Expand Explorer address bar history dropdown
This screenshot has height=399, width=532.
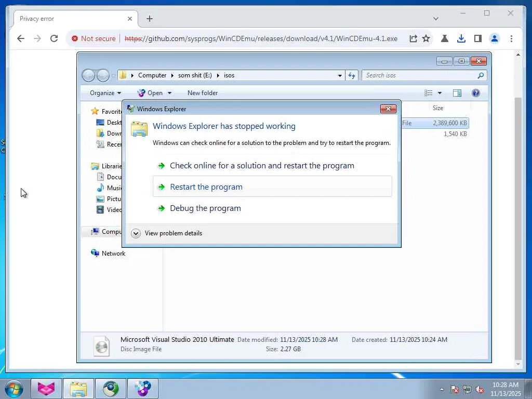coord(340,75)
